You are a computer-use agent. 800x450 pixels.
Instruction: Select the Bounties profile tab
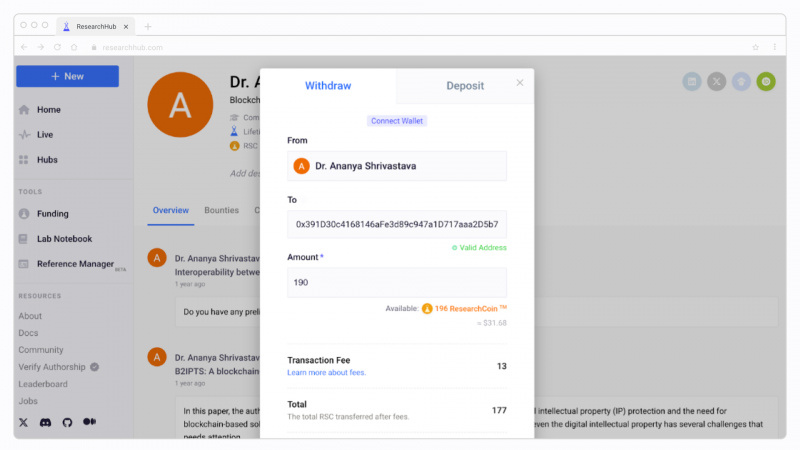point(221,210)
